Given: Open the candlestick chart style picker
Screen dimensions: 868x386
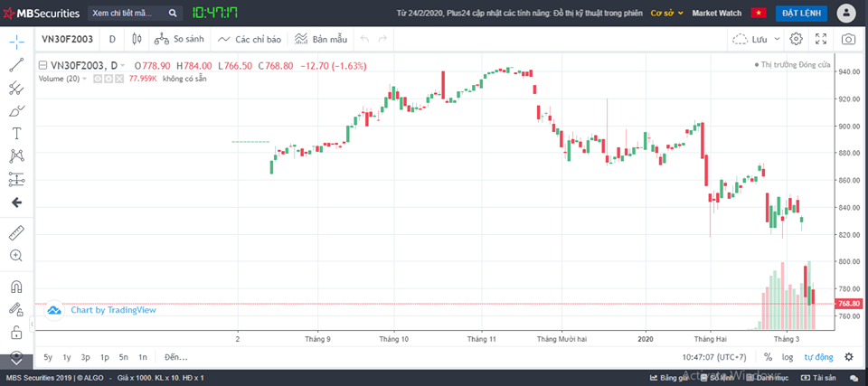Looking at the screenshot, I should (x=137, y=40).
